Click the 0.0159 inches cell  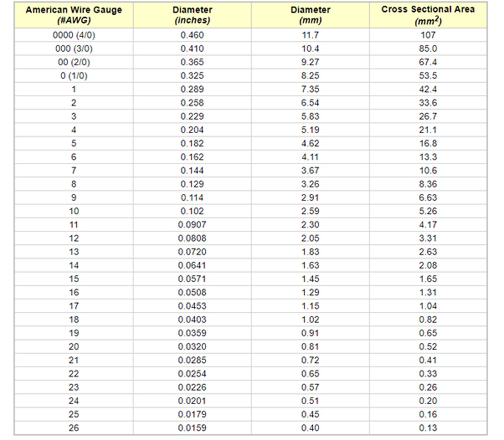pos(192,428)
